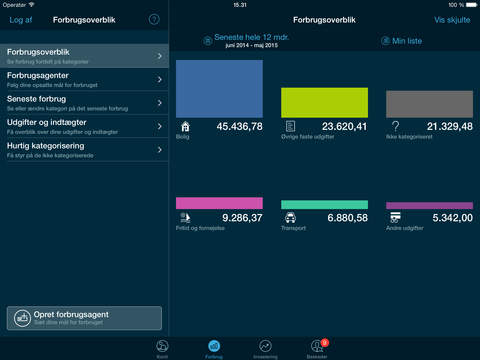The width and height of the screenshot is (480, 360).
Task: Select the Forbrugsoverblik menu item
Action: (84, 56)
